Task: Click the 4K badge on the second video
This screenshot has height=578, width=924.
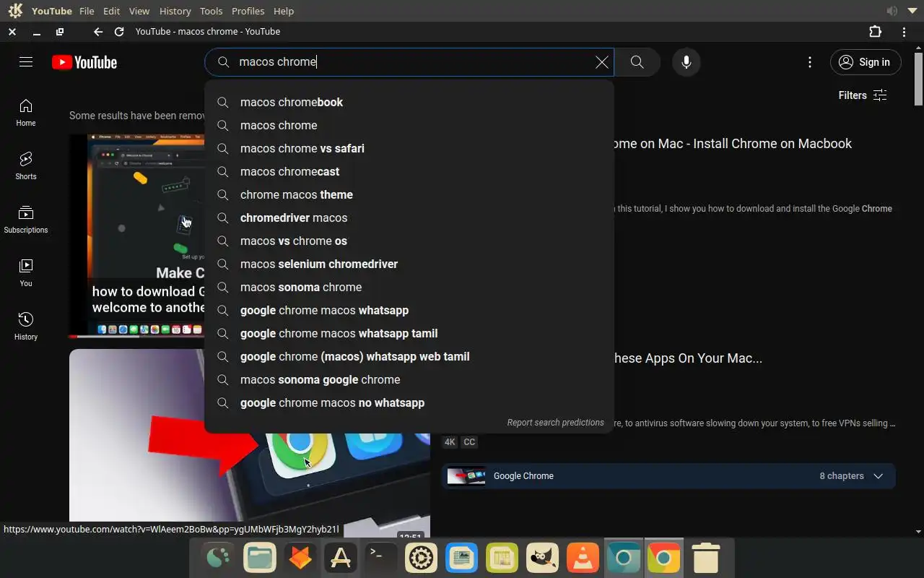Action: (450, 442)
